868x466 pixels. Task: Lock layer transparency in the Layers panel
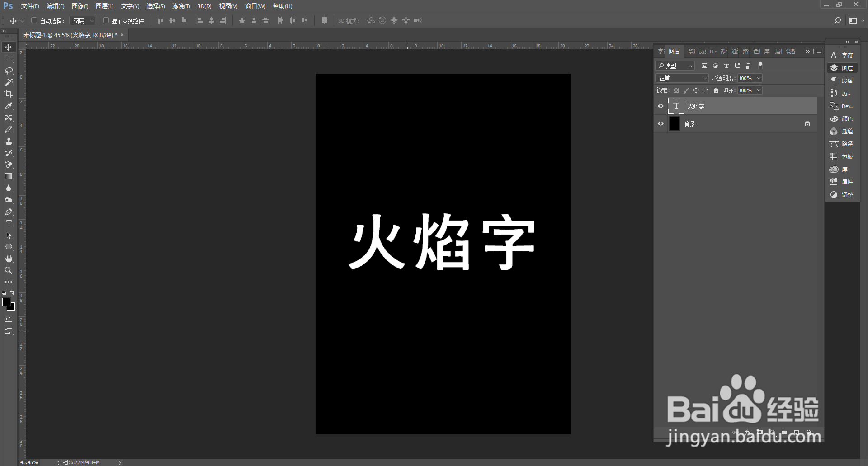(676, 90)
